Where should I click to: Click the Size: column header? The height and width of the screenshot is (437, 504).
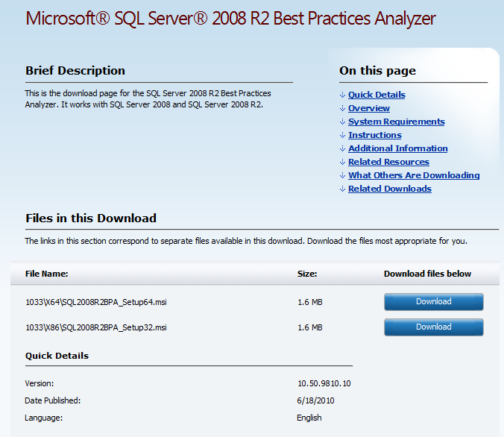tap(307, 274)
